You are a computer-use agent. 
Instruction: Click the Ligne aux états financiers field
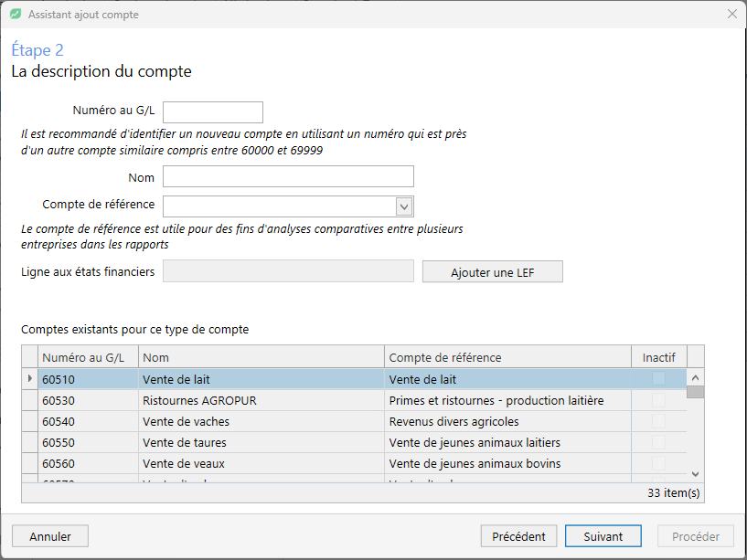[288, 271]
